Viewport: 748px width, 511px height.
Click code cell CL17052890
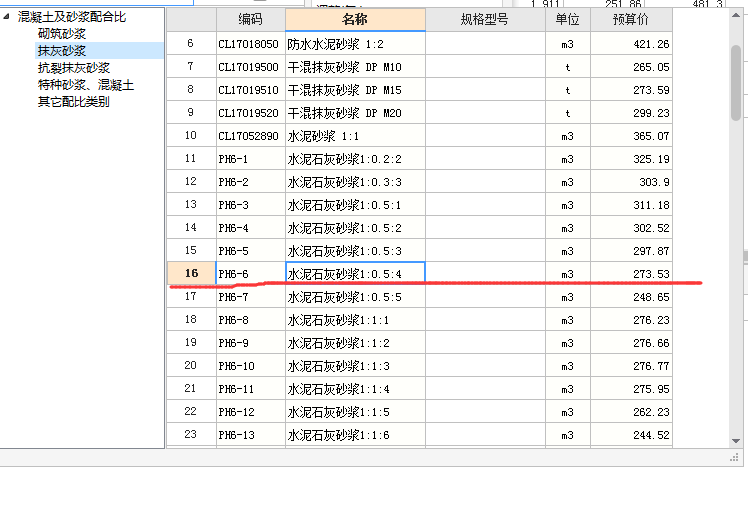250,136
